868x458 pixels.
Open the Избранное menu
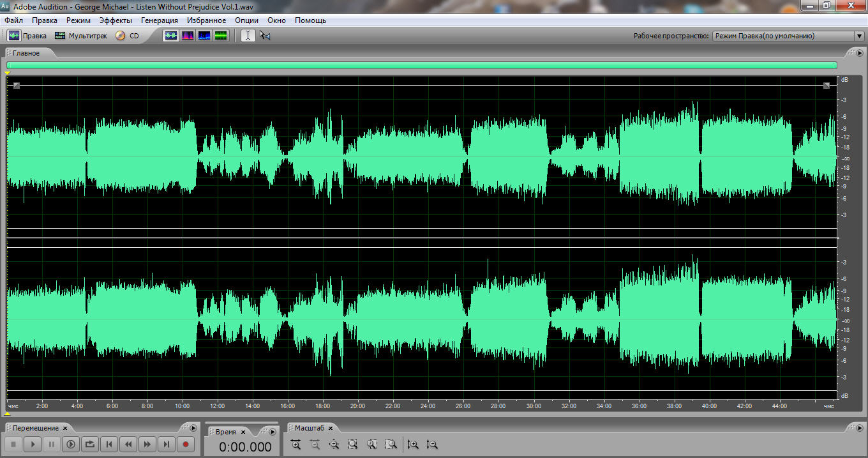pos(207,20)
